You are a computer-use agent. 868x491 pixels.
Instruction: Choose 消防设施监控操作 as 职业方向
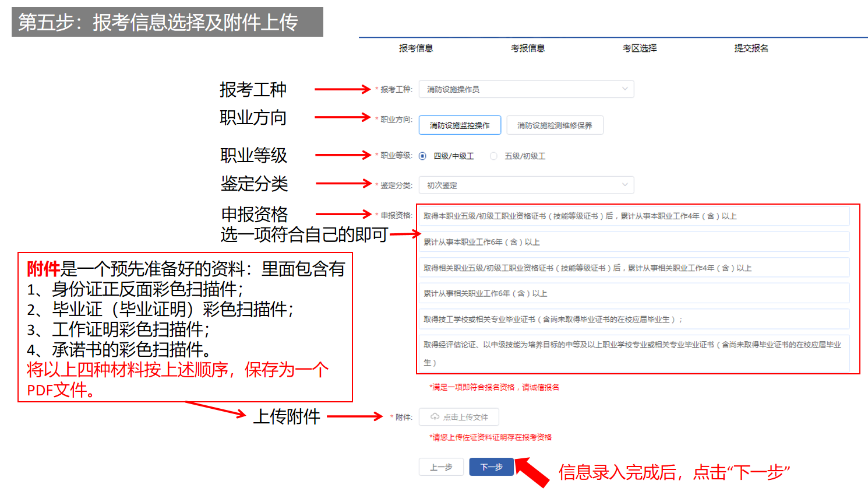pyautogui.click(x=460, y=125)
